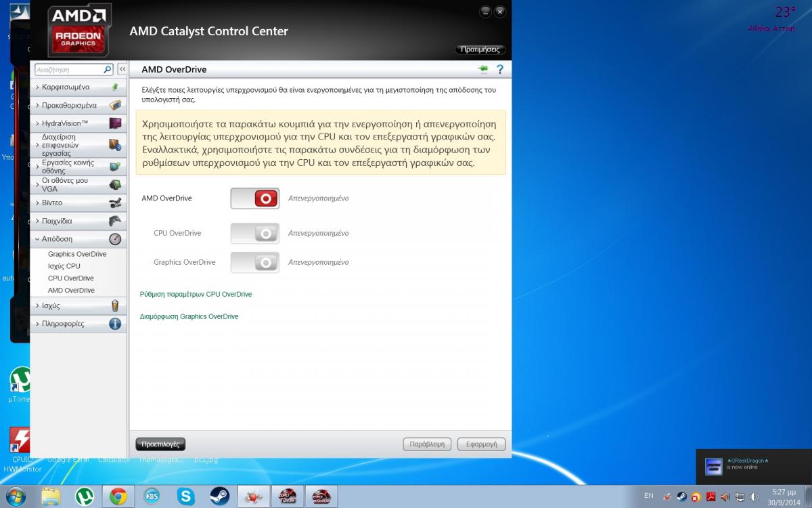Select AMD OverDrive in sidebar tree
The image size is (812, 508).
coord(71,291)
